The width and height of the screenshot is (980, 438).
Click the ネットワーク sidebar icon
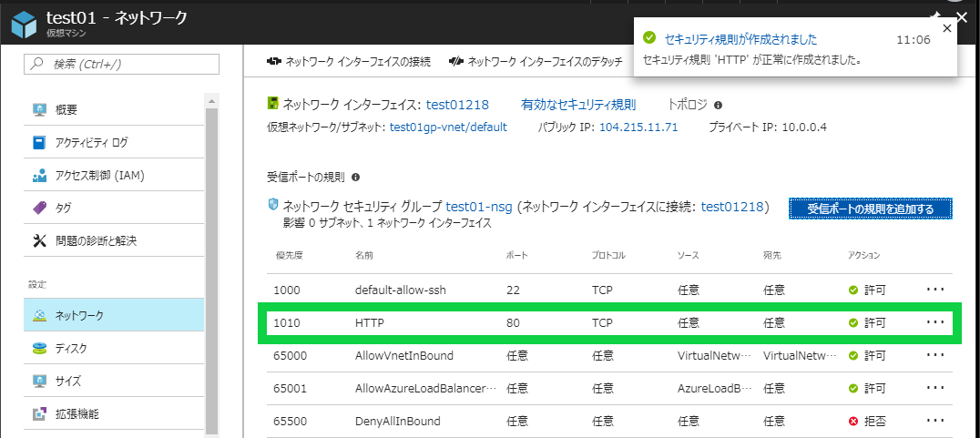(x=39, y=315)
